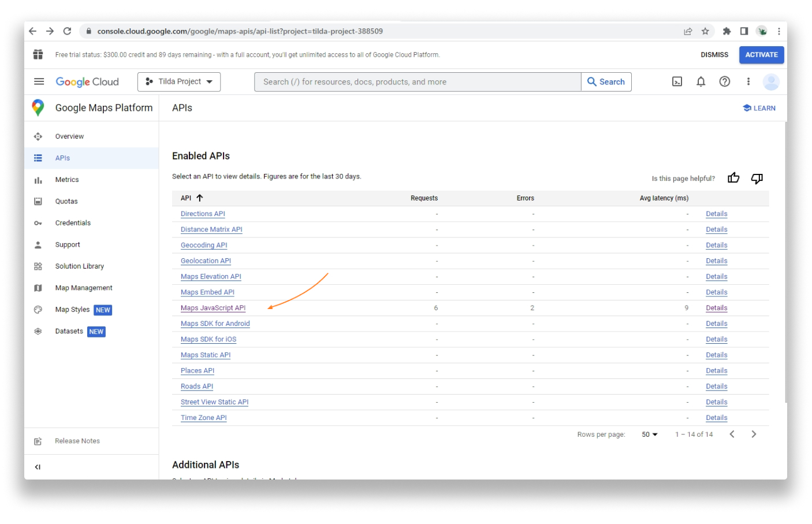This screenshot has width=812, height=524.
Task: Click the page vertical scrollbar
Action: [x=785, y=263]
